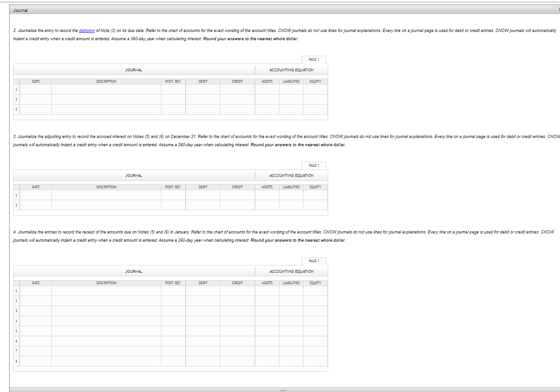The width and height of the screenshot is (560, 392).
Task: Click Assets cell, row 1, question 2 journal
Action: 267,90
